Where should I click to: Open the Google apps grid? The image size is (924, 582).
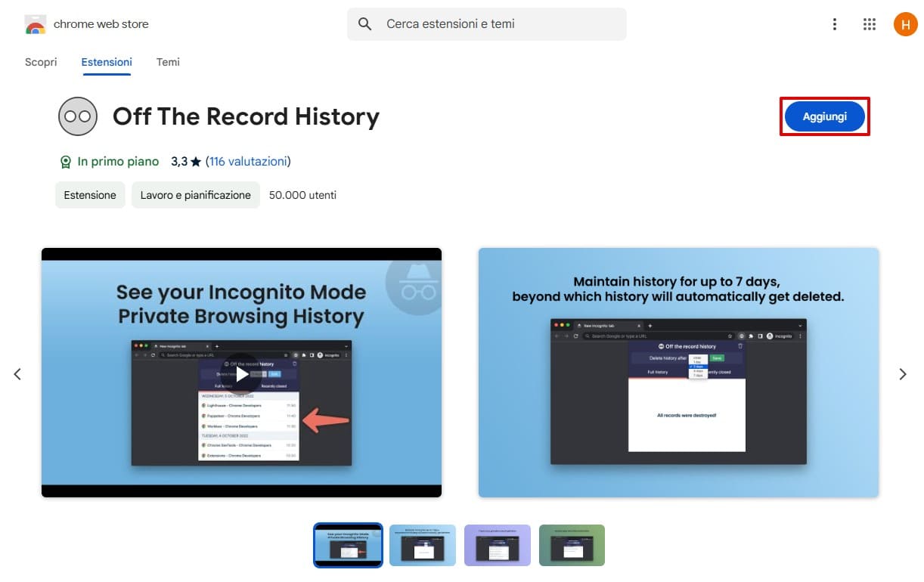870,24
